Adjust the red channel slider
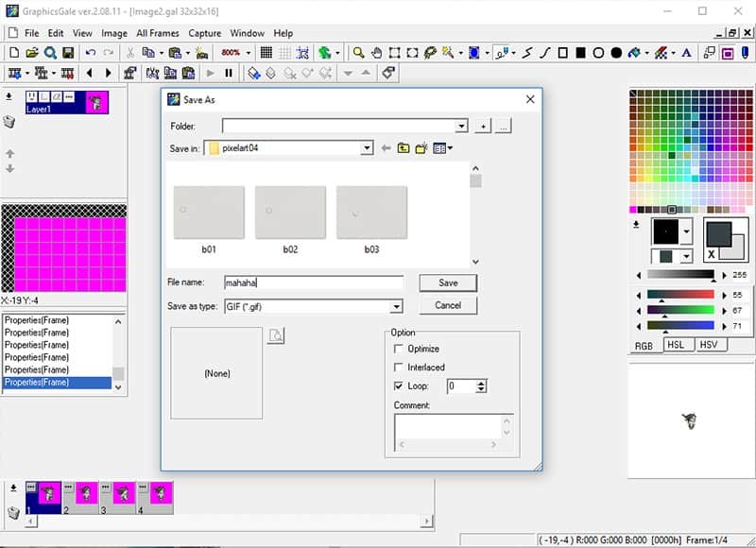The image size is (756, 548). 680,295
